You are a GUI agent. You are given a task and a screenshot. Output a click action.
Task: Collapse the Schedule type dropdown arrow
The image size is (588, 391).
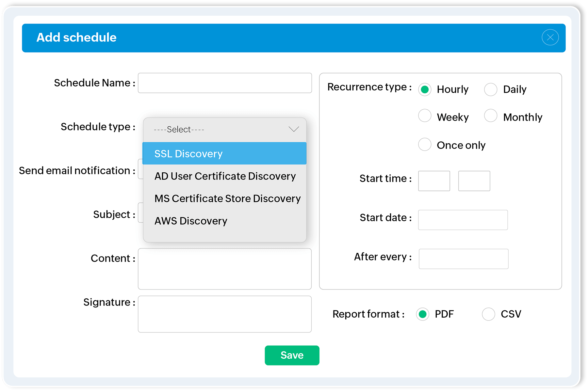(294, 129)
